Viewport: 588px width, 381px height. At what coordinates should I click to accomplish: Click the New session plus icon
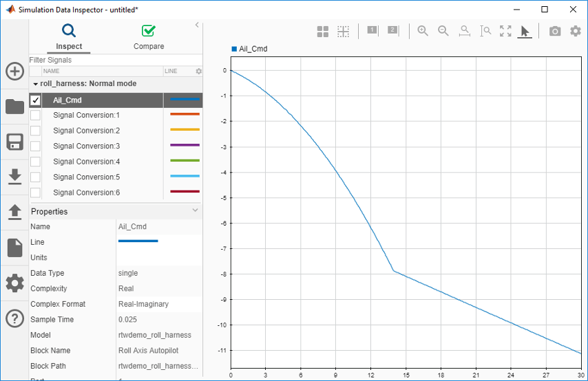14,72
